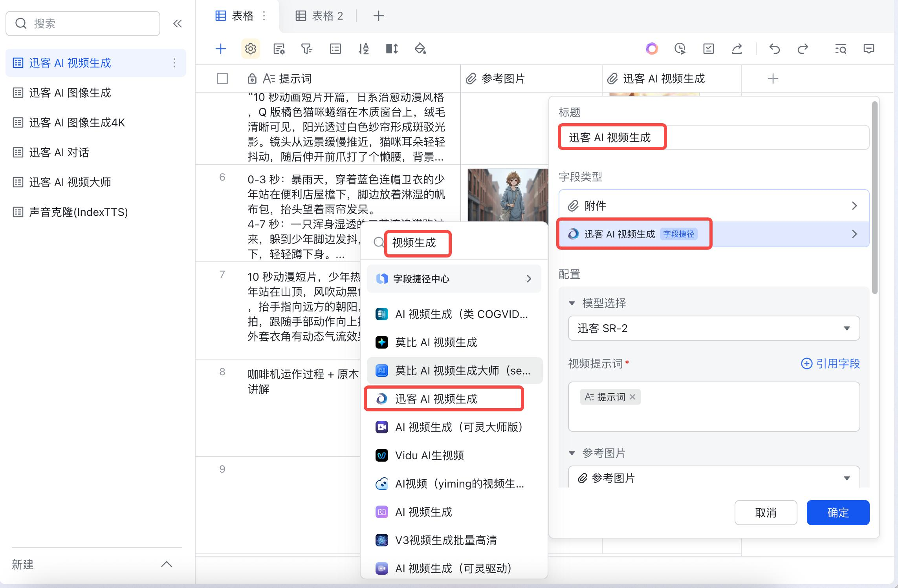Image resolution: width=898 pixels, height=588 pixels.
Task: Click the blue 确定 button
Action: [x=838, y=512]
